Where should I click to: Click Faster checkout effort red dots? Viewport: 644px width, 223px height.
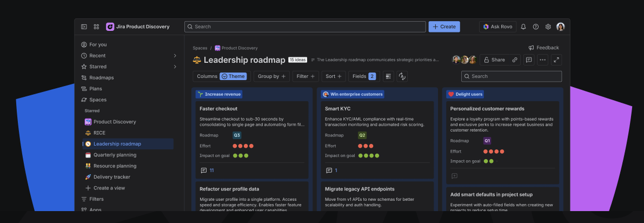243,146
